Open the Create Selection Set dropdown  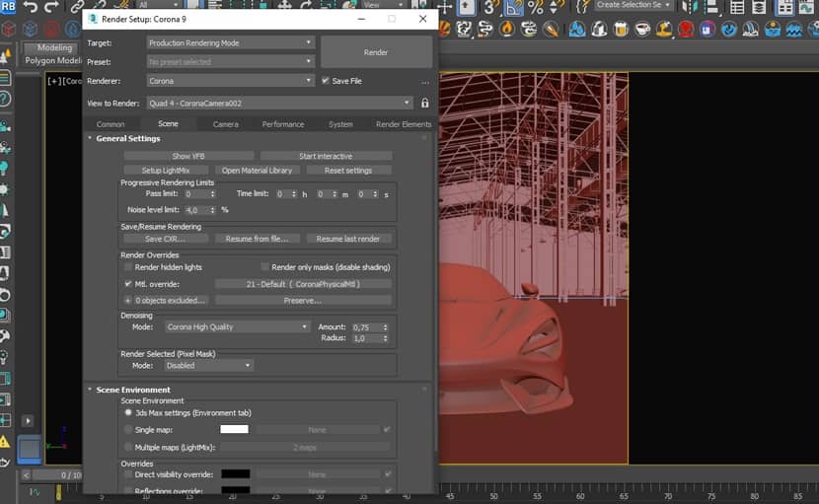pos(633,5)
